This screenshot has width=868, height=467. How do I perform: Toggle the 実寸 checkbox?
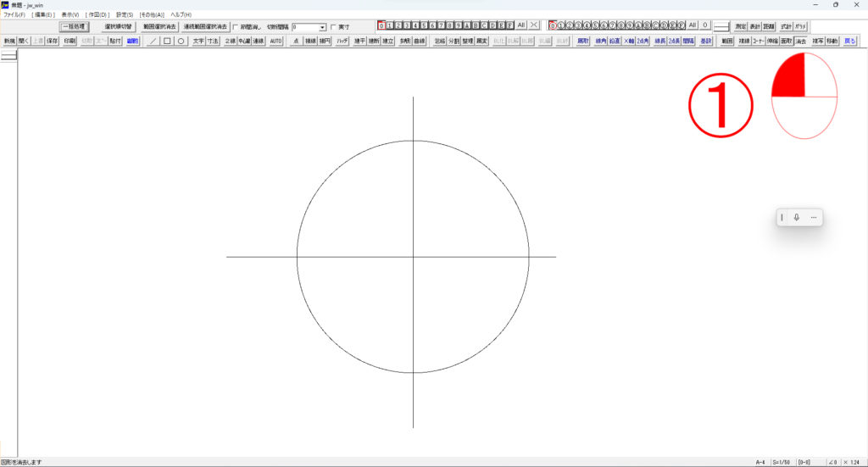pyautogui.click(x=333, y=27)
